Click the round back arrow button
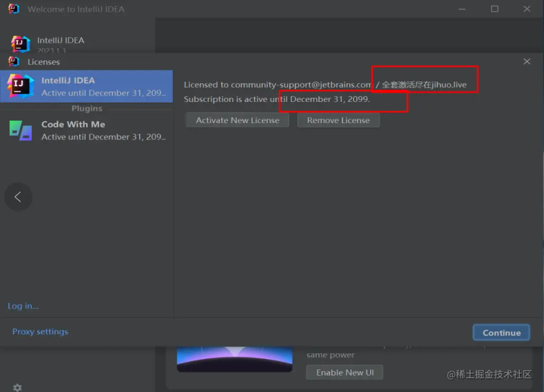Viewport: 544px width, 392px height. tap(18, 197)
